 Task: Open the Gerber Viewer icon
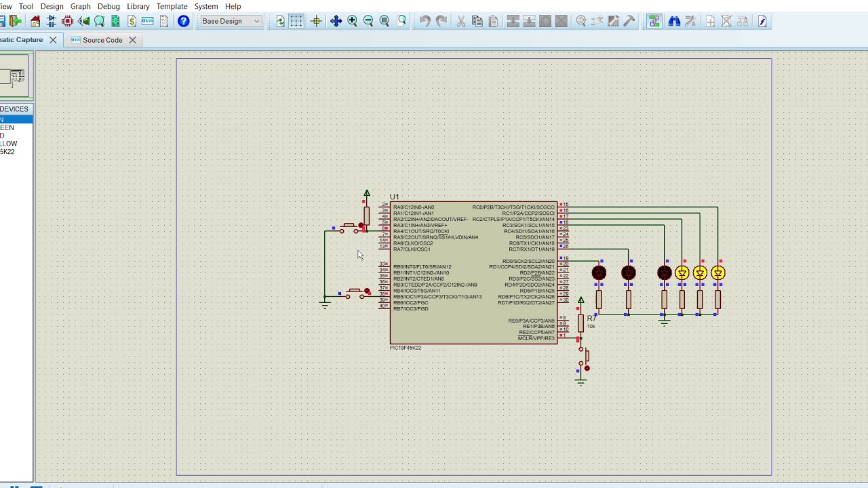pos(100,21)
